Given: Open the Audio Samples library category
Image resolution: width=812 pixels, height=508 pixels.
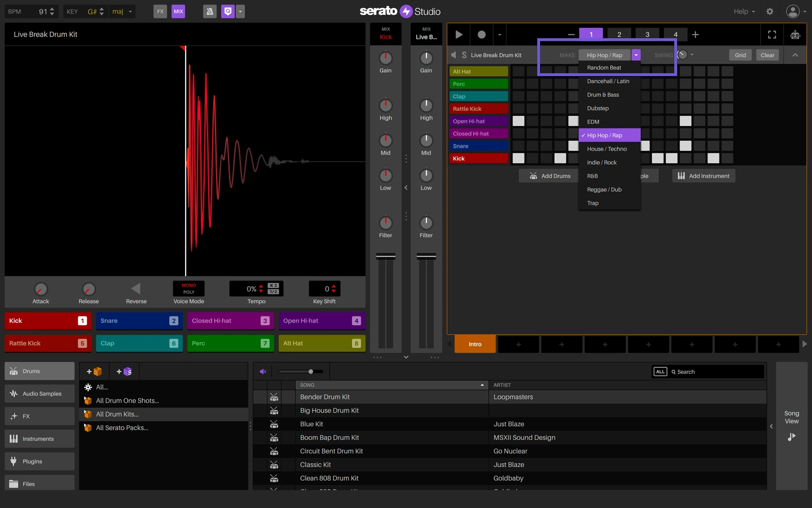Looking at the screenshot, I should click(40, 394).
